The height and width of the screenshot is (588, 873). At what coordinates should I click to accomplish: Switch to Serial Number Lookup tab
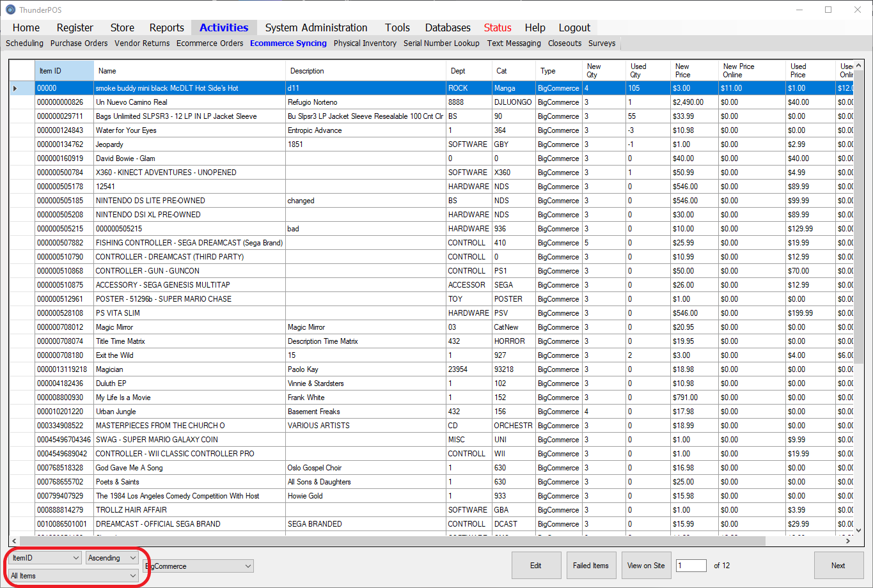point(441,43)
